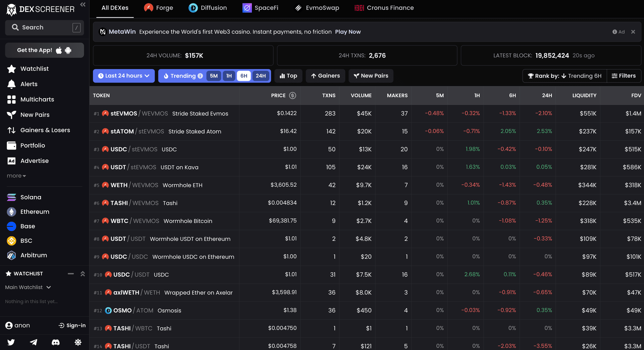Sort by VOLUME column header
The height and width of the screenshot is (350, 644).
pos(361,96)
